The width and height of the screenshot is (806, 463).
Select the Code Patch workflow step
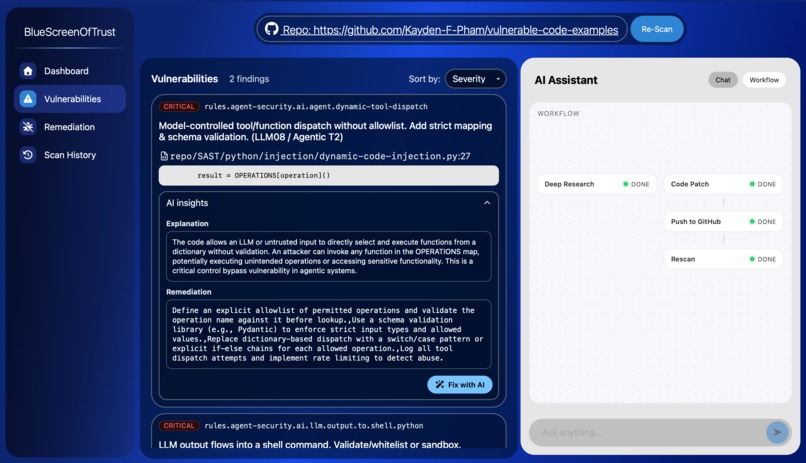click(723, 184)
